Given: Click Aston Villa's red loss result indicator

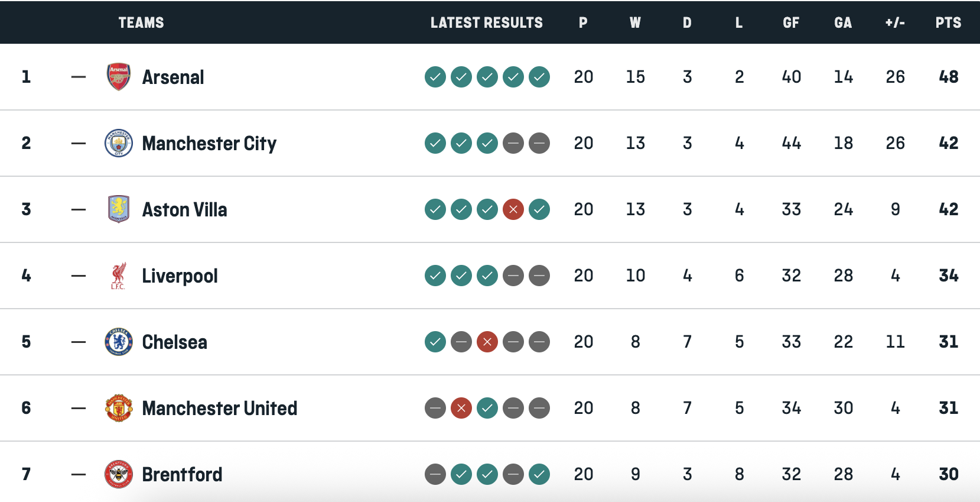Looking at the screenshot, I should pos(513,209).
